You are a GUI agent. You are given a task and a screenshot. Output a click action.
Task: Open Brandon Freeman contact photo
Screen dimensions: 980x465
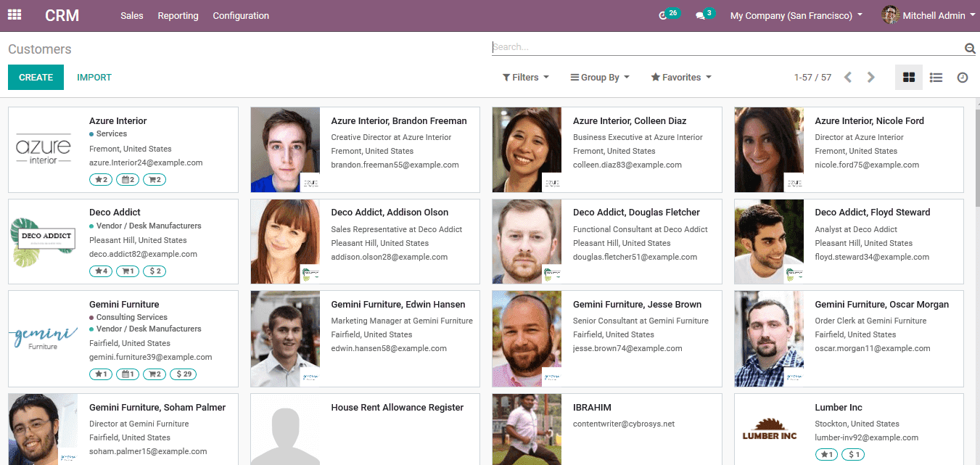click(x=285, y=150)
